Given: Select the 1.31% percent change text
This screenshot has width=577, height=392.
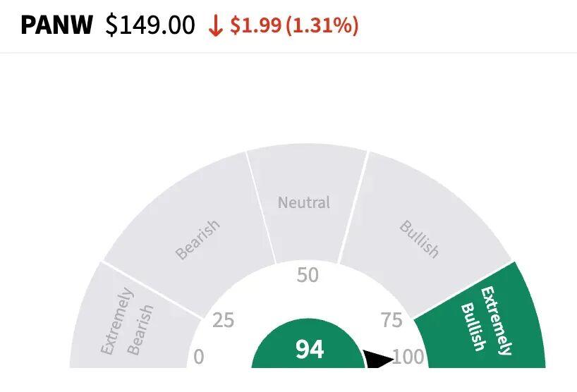Looking at the screenshot, I should coord(322,26).
